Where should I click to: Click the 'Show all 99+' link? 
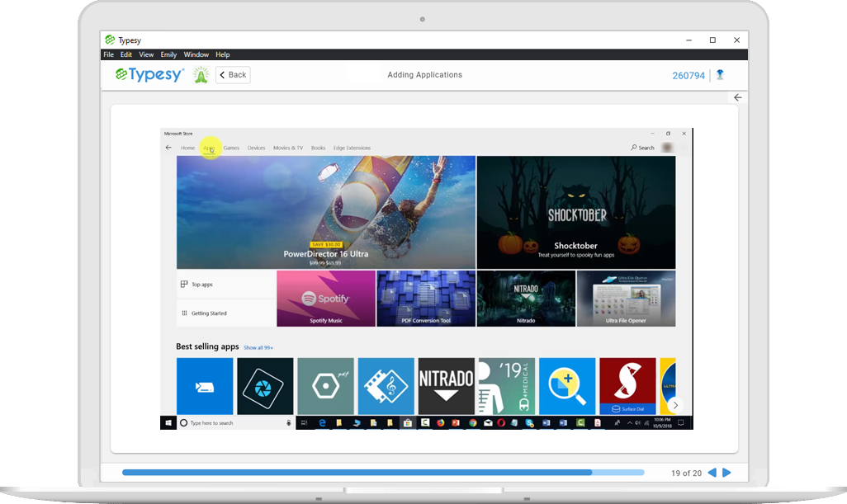click(x=258, y=347)
